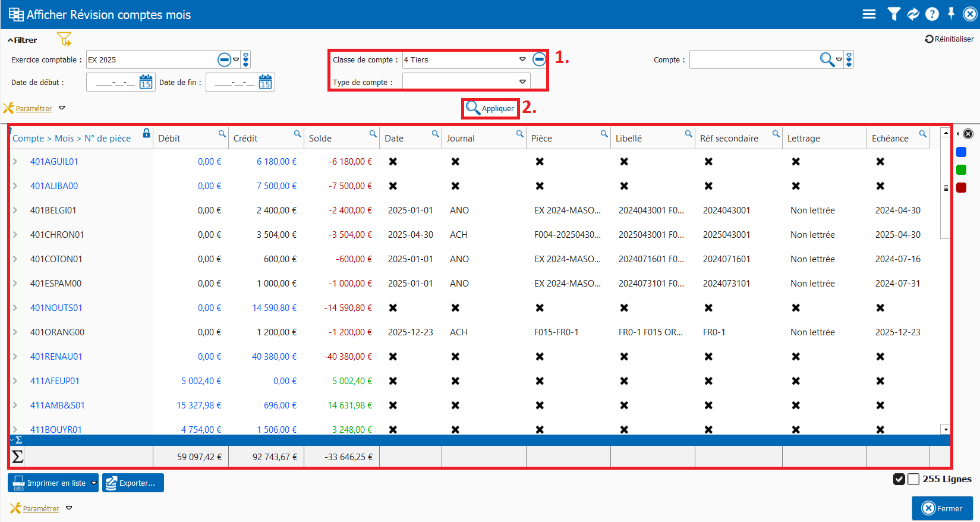Screen dimensions: 980x522
Task: Sort by the Journal column header
Action: click(461, 139)
